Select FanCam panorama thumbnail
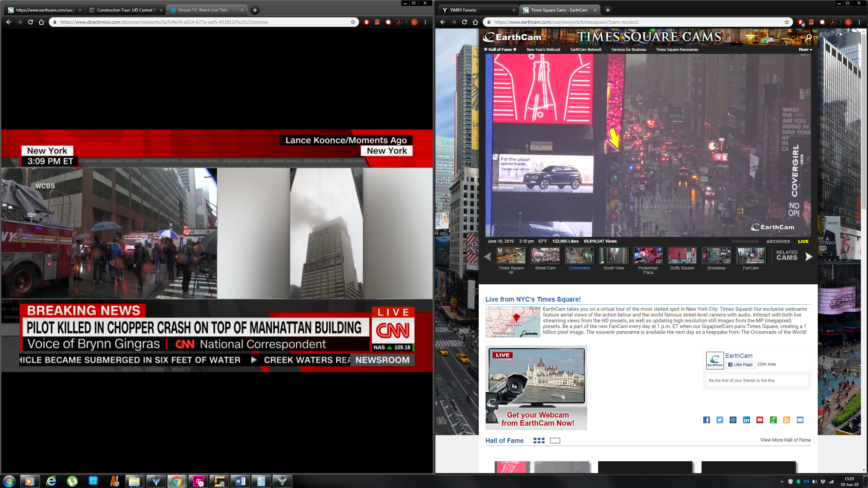 click(x=751, y=256)
